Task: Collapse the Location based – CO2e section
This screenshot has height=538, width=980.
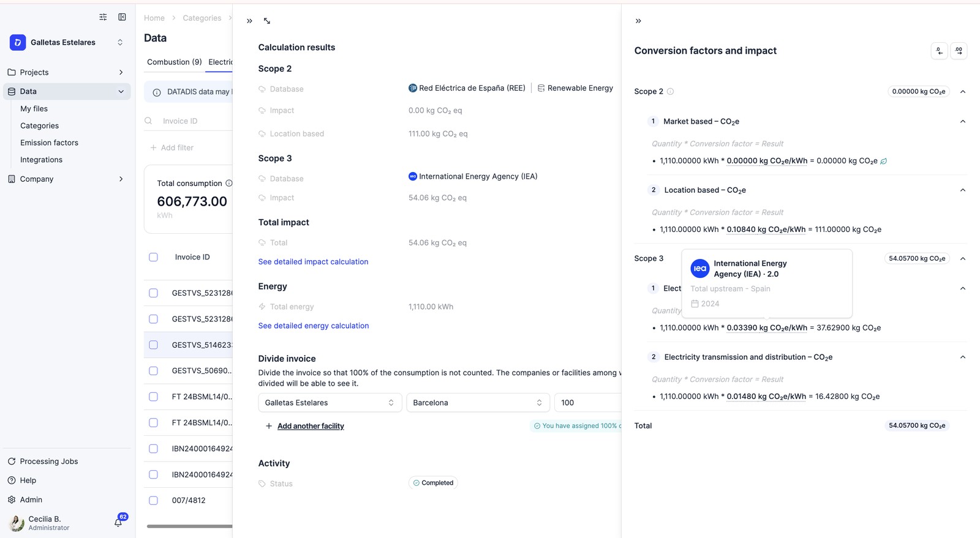Action: (963, 190)
